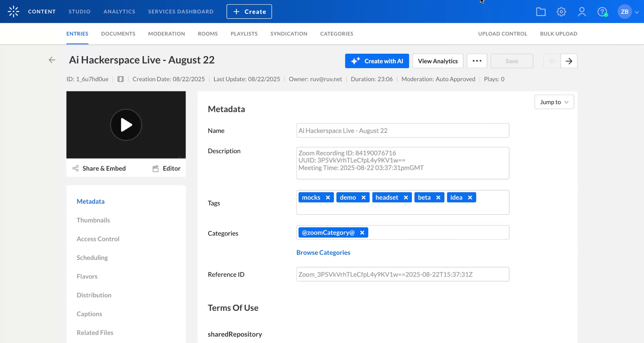Open Share & Embed for the entry

[99, 168]
